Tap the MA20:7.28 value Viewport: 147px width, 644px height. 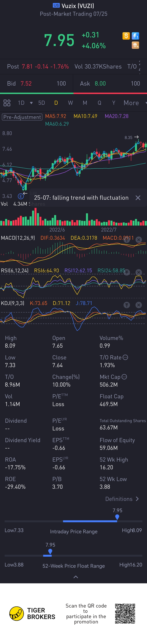[x=117, y=116]
